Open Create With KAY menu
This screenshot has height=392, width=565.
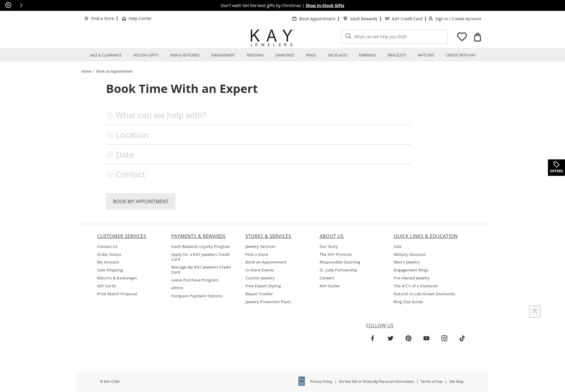pyautogui.click(x=461, y=55)
